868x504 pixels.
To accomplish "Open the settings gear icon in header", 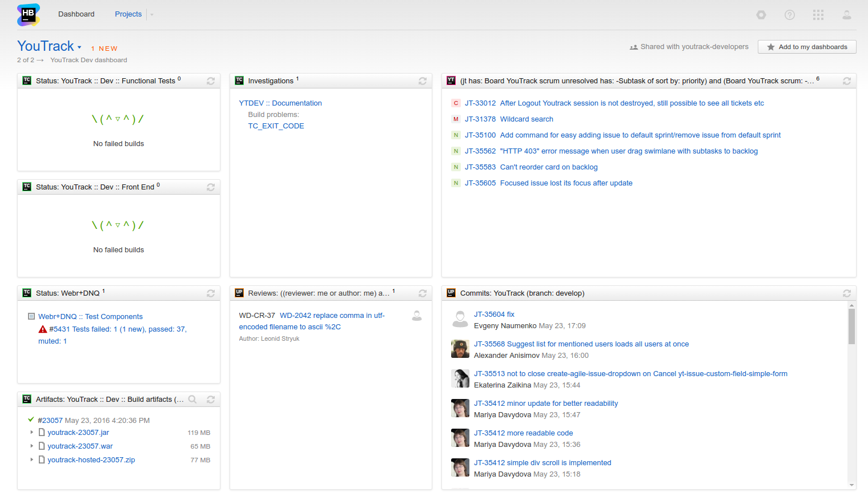I will [761, 15].
